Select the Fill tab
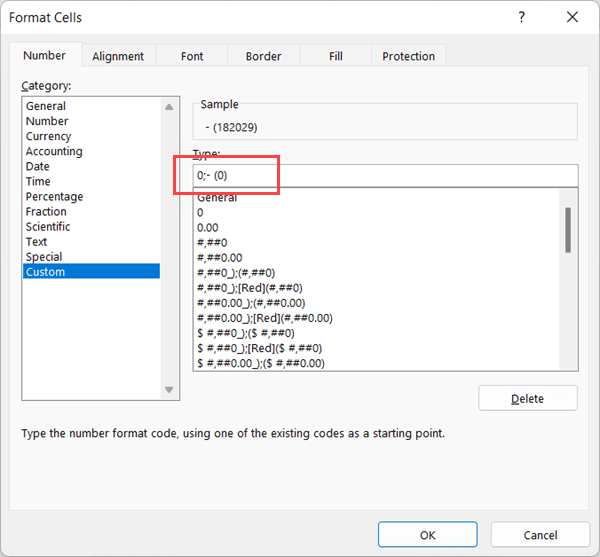 point(335,56)
